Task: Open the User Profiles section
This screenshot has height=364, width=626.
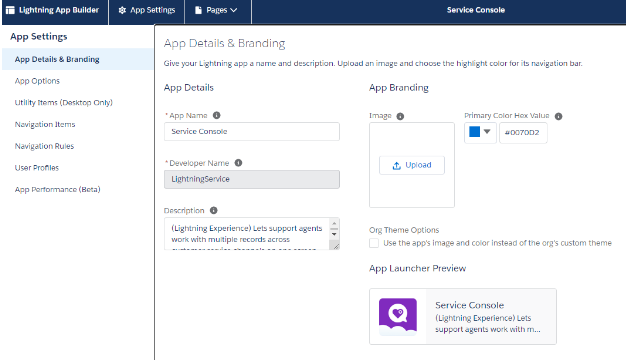Action: click(37, 168)
